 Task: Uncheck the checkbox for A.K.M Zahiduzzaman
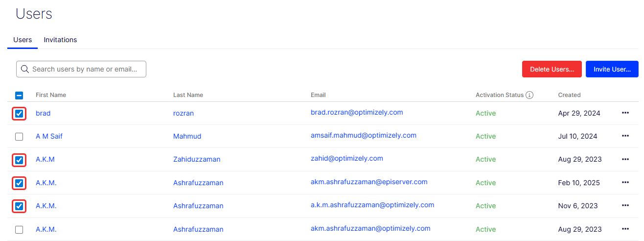click(19, 160)
